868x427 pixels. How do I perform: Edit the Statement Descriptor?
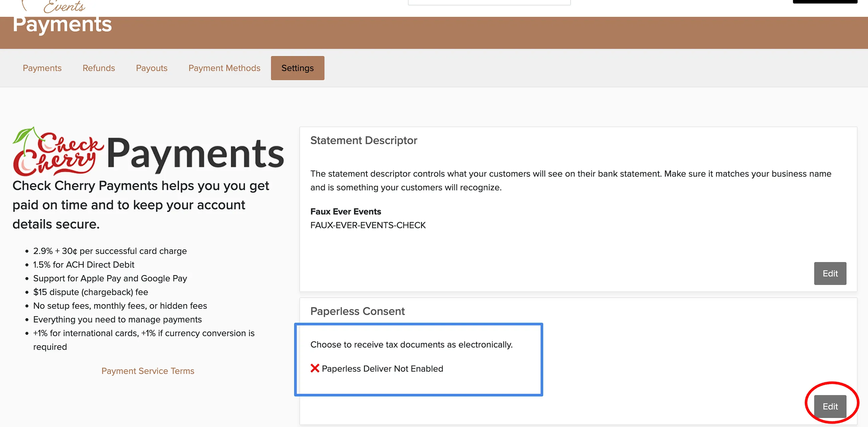(x=830, y=273)
